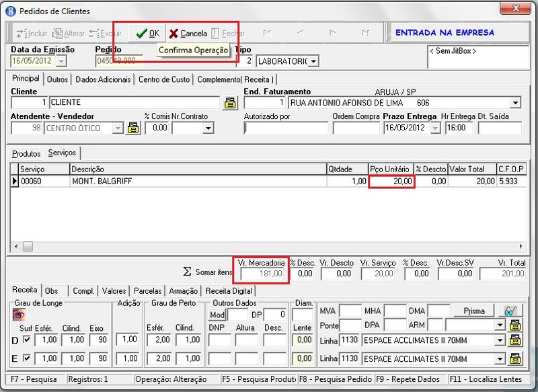
Task: Open the Receita Digital tab
Action: [229, 291]
